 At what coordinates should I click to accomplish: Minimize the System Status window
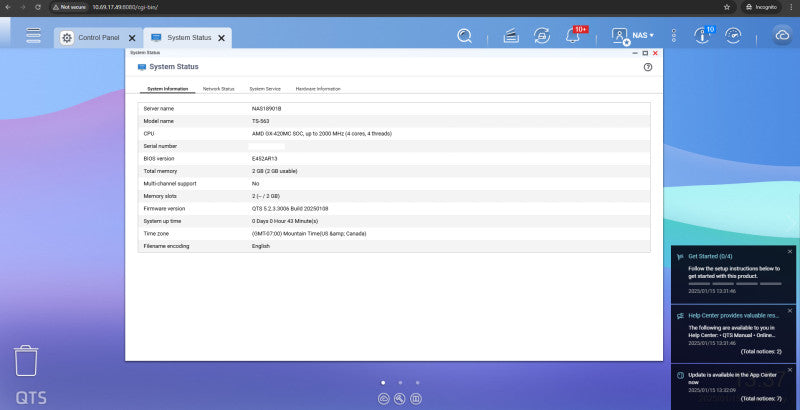(635, 53)
